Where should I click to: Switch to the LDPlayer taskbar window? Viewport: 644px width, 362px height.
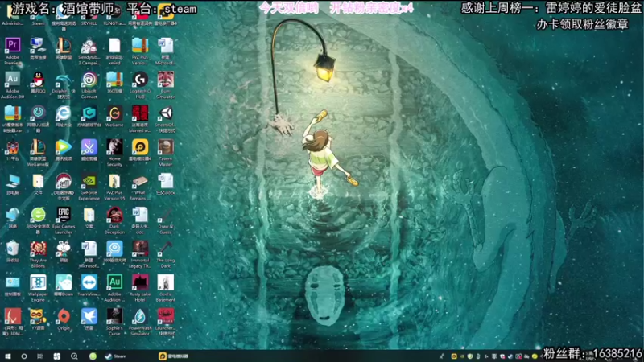pyautogui.click(x=173, y=356)
